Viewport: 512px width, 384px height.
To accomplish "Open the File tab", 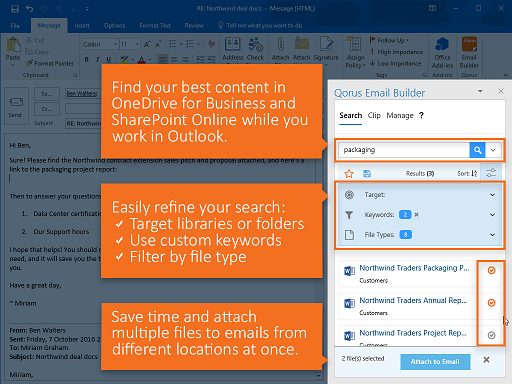I will tap(15, 26).
